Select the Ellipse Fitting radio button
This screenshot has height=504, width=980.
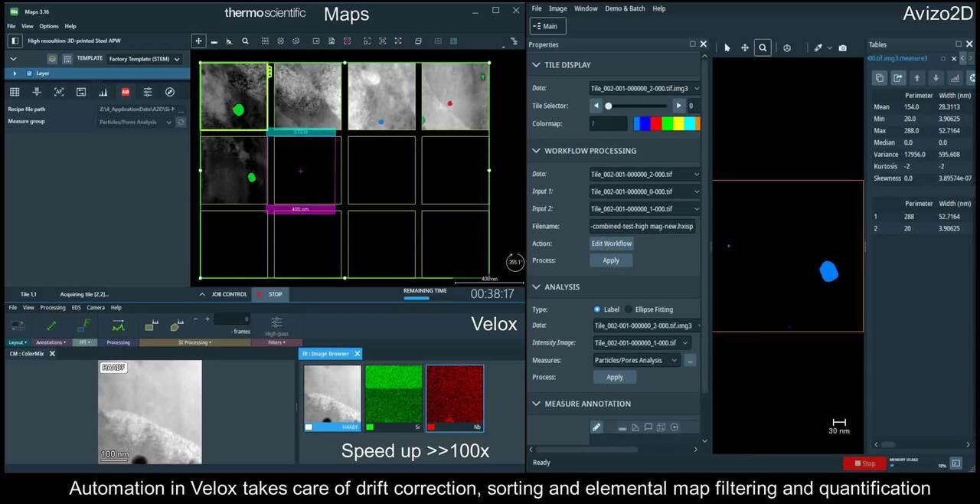[x=629, y=309]
